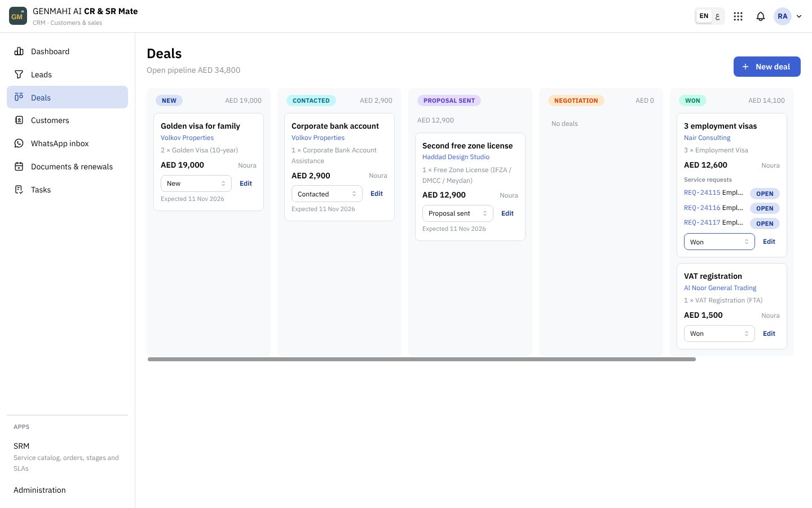Open WhatsApp inbox
The image size is (812, 508).
67,143
